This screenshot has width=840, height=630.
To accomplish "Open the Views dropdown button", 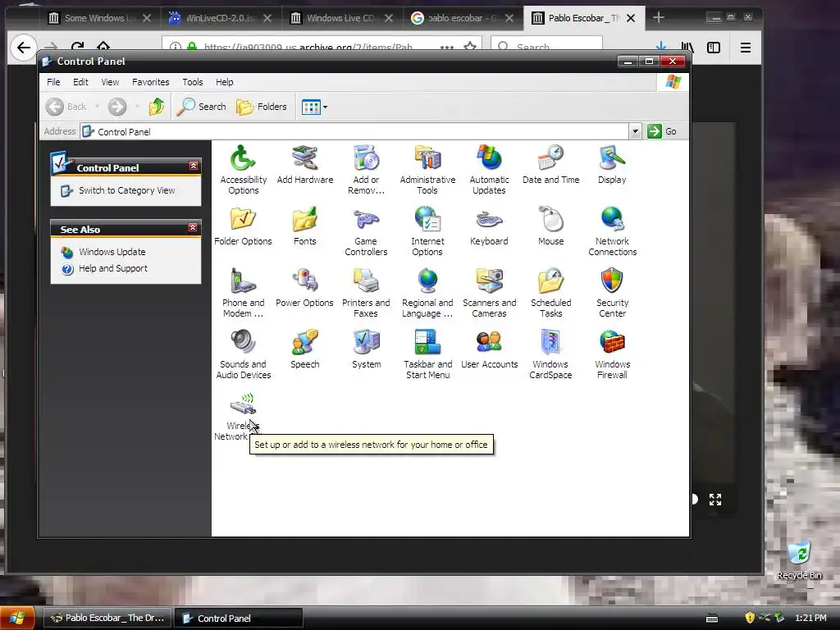I will pos(314,107).
